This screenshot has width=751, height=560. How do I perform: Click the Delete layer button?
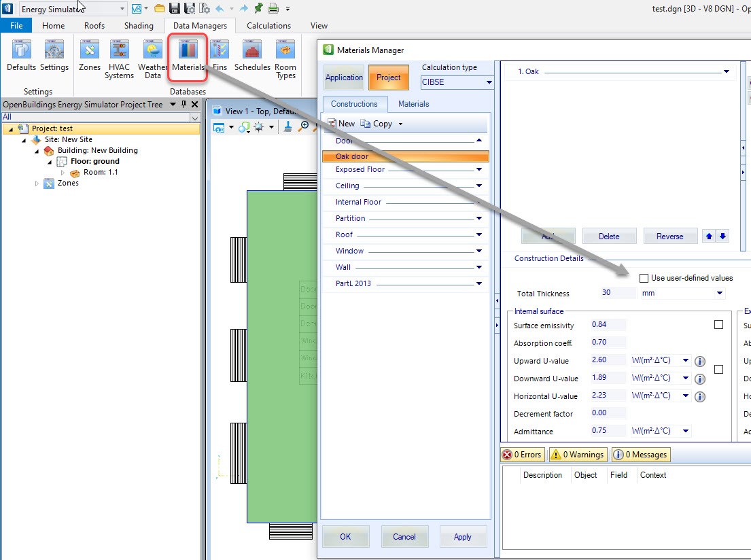pyautogui.click(x=609, y=237)
